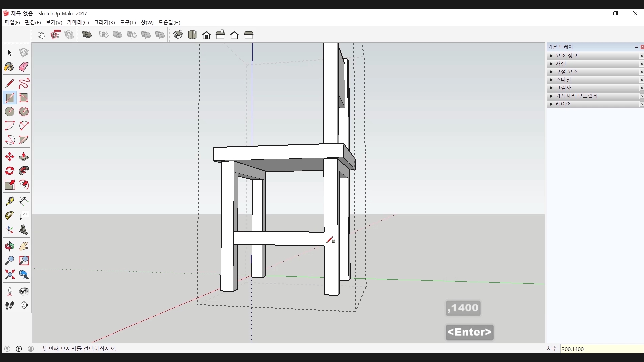Select the Line pencil tool
Screen dimensions: 644x362
tap(9, 83)
